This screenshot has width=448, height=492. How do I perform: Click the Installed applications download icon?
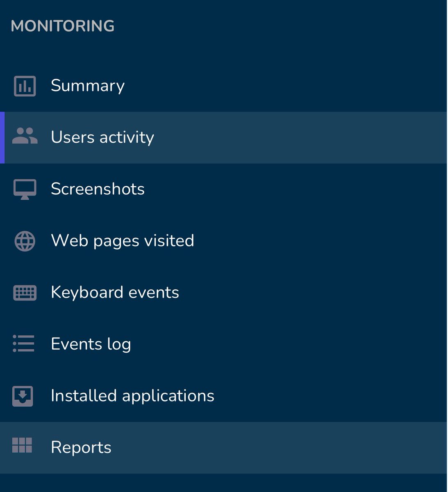pos(23,396)
